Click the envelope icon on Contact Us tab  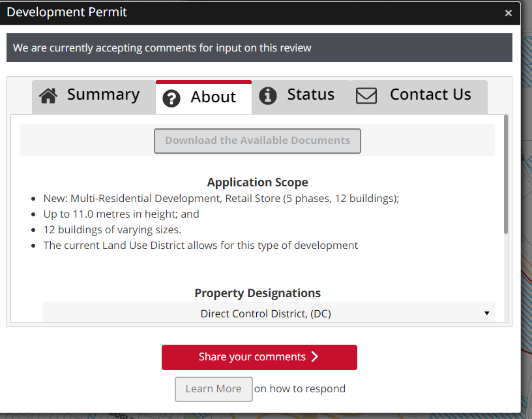(366, 96)
